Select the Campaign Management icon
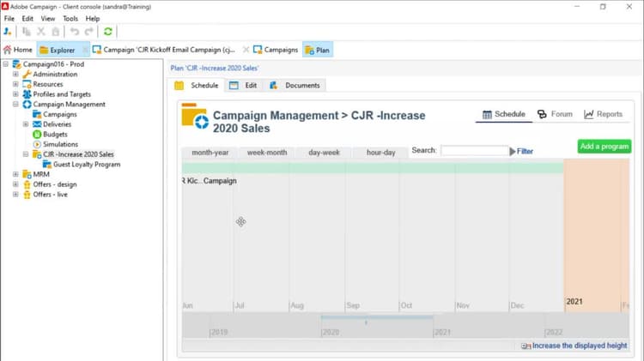This screenshot has height=361, width=644. [27, 105]
